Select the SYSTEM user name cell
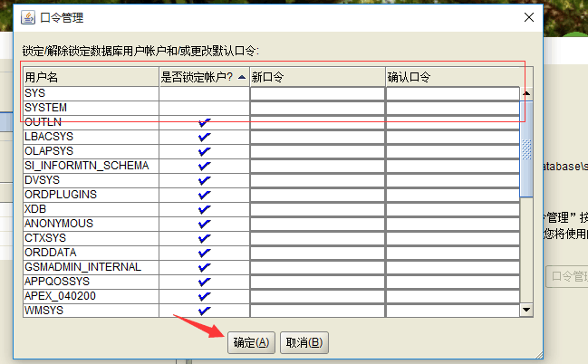Image resolution: width=588 pixels, height=364 pixels. click(x=92, y=109)
